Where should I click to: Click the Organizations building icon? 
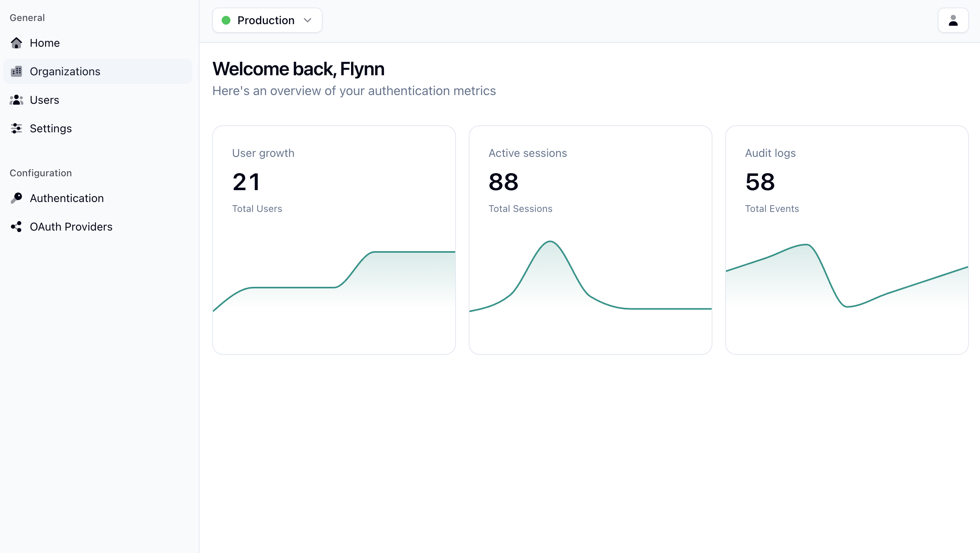(x=16, y=71)
